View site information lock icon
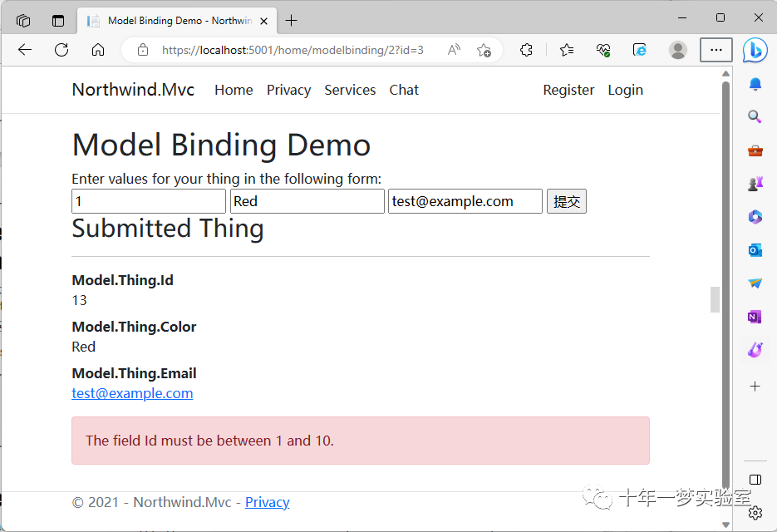This screenshot has width=777, height=532. [x=143, y=50]
